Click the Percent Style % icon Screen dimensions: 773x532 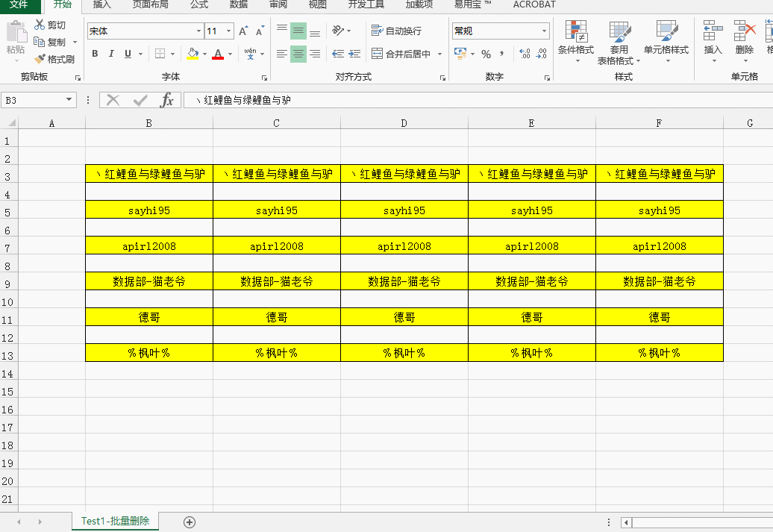click(486, 54)
